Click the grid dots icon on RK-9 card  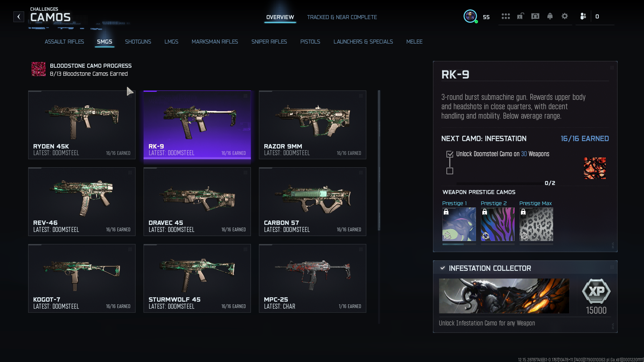pyautogui.click(x=246, y=96)
